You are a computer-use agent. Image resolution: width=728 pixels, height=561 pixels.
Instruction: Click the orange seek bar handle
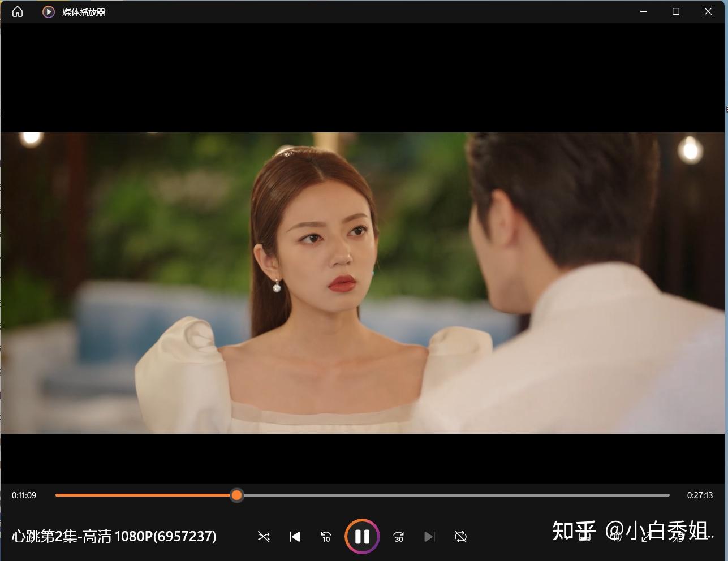click(236, 495)
